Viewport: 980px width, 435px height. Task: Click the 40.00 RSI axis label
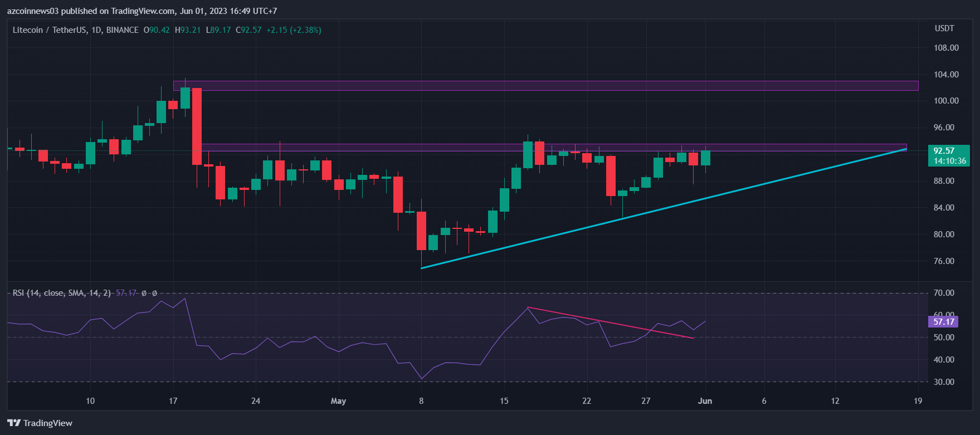tap(944, 360)
